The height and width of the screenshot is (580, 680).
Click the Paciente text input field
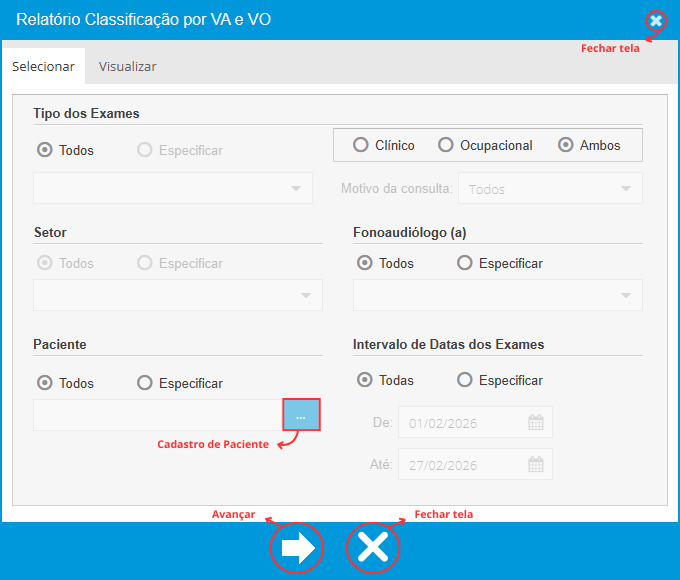[x=157, y=415]
